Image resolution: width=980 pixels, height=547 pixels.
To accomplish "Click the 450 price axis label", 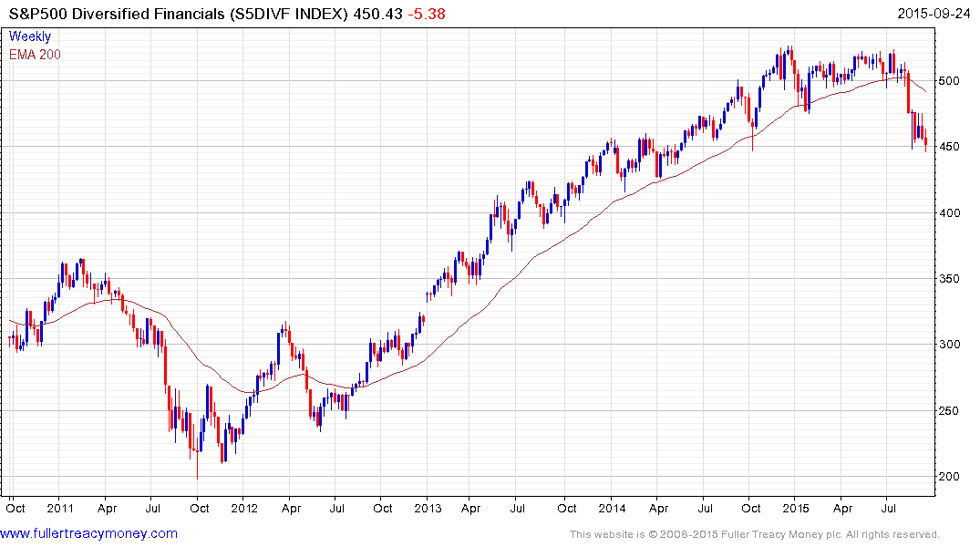I will pos(949,146).
